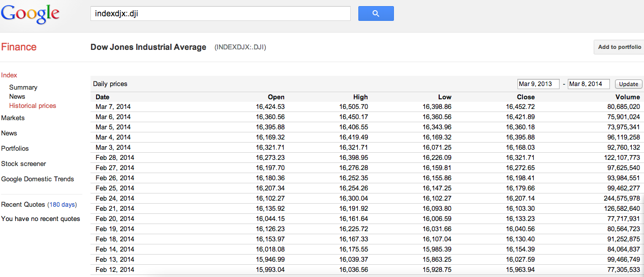Click the blue magnifying glass search button
Image resolution: width=644 pixels, height=277 pixels.
point(376,14)
